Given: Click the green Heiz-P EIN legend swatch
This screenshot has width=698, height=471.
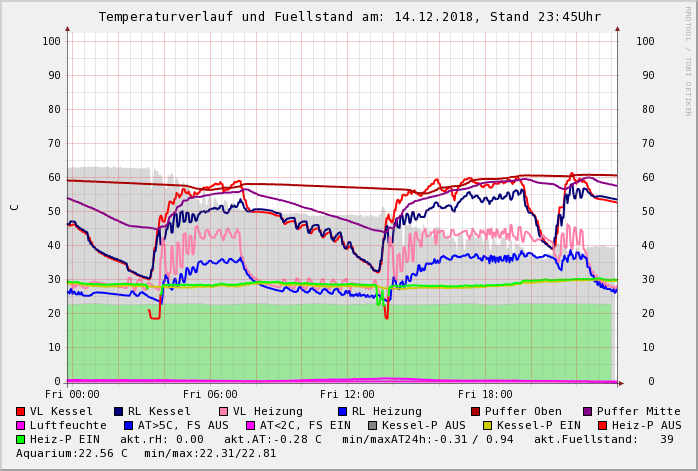Looking at the screenshot, I should pyautogui.click(x=21, y=439).
